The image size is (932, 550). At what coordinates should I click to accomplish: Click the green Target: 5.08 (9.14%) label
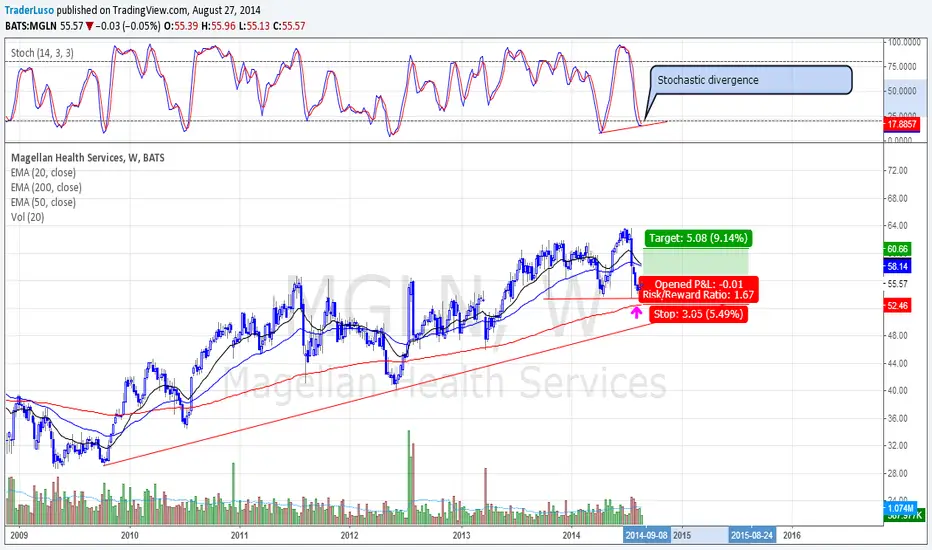(x=698, y=238)
